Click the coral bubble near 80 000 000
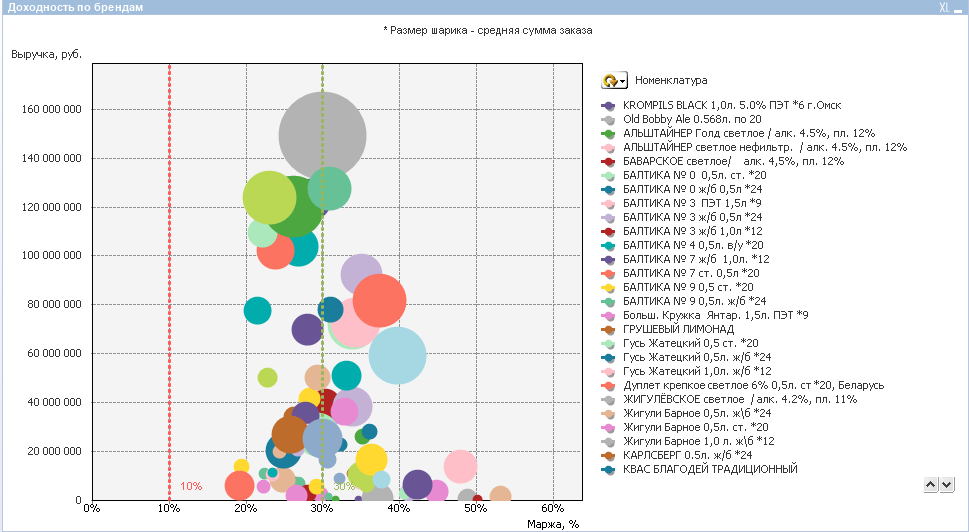969x532 pixels. click(379, 300)
